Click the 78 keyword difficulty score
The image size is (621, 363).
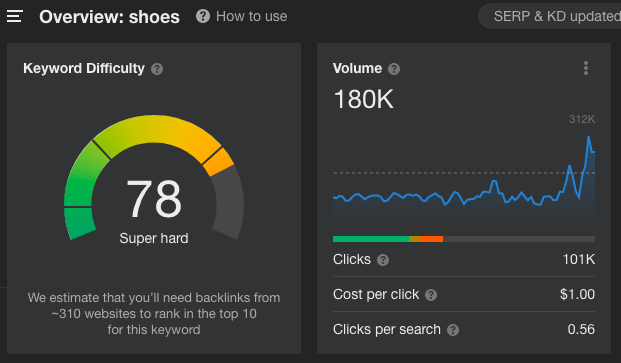point(154,198)
